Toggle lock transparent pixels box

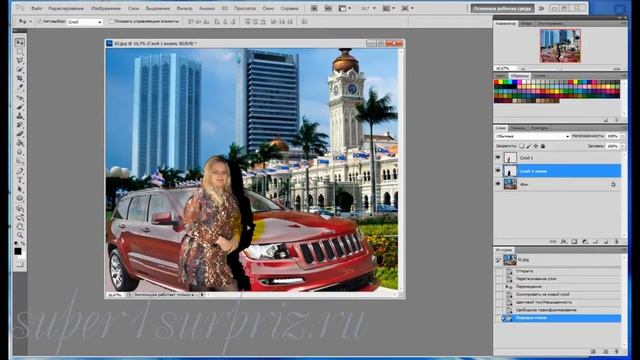(x=521, y=146)
